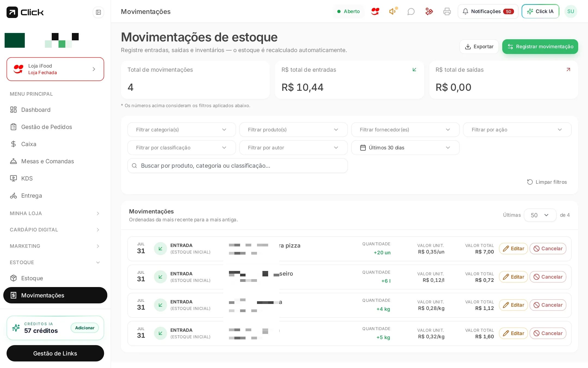Collapse the sidebar panel icon
Screen dimensions: 588x368
98,12
